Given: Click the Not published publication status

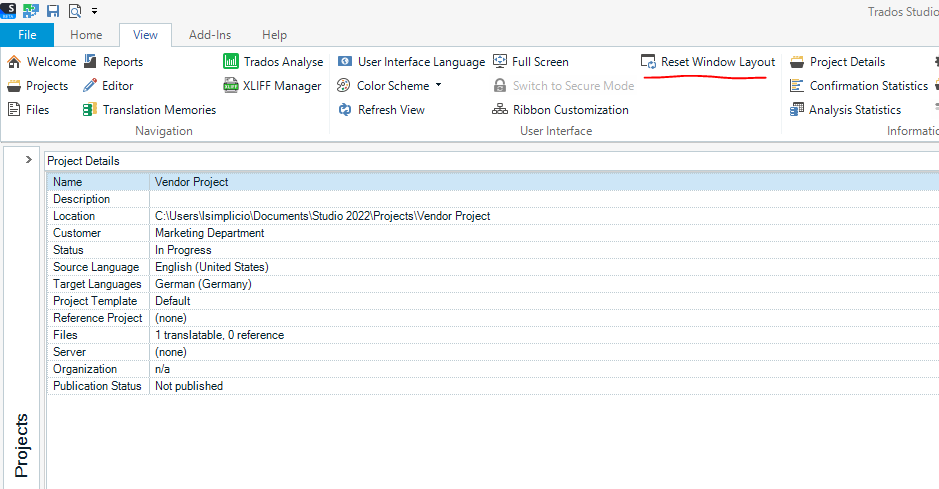Looking at the screenshot, I should [189, 386].
